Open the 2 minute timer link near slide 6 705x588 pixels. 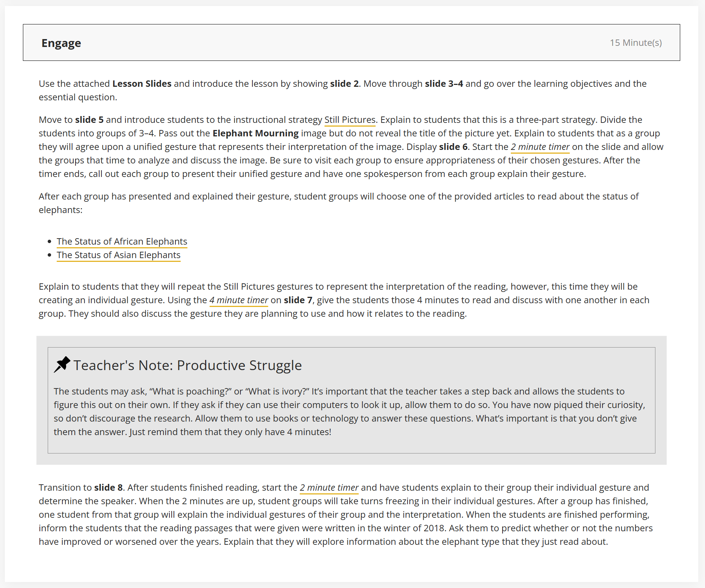[540, 147]
